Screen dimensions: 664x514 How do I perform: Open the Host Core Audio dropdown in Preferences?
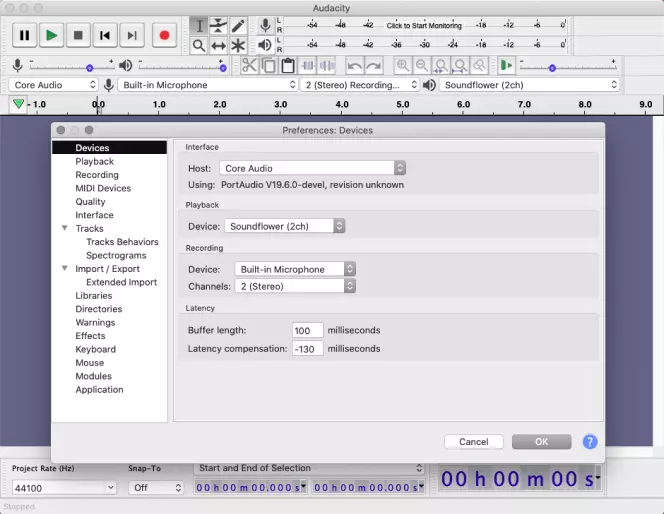(x=313, y=168)
